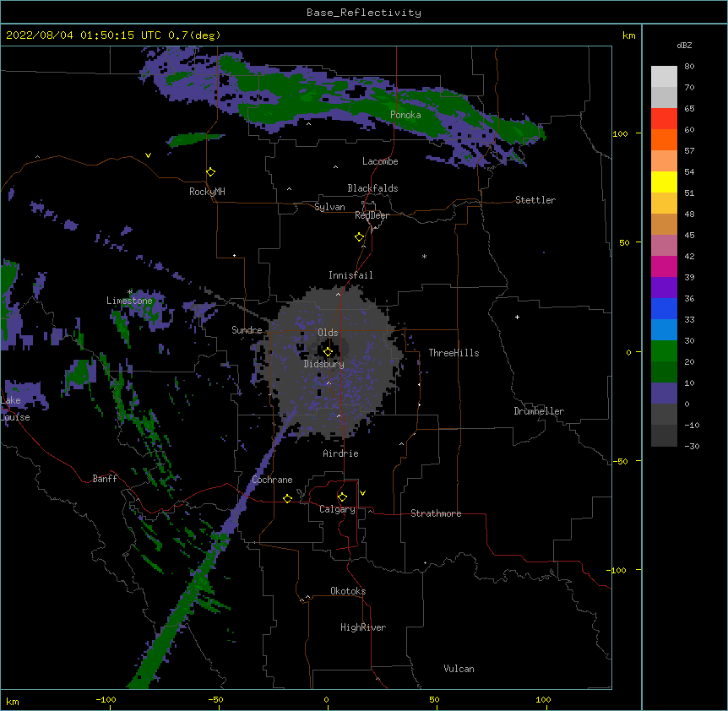Select the radar site diamond marker at Olds

coord(328,352)
